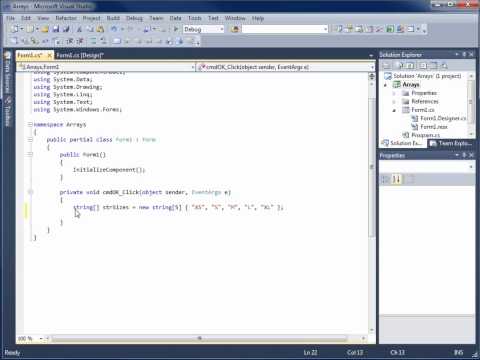Click the Categorized icon in Properties panel

(386, 179)
